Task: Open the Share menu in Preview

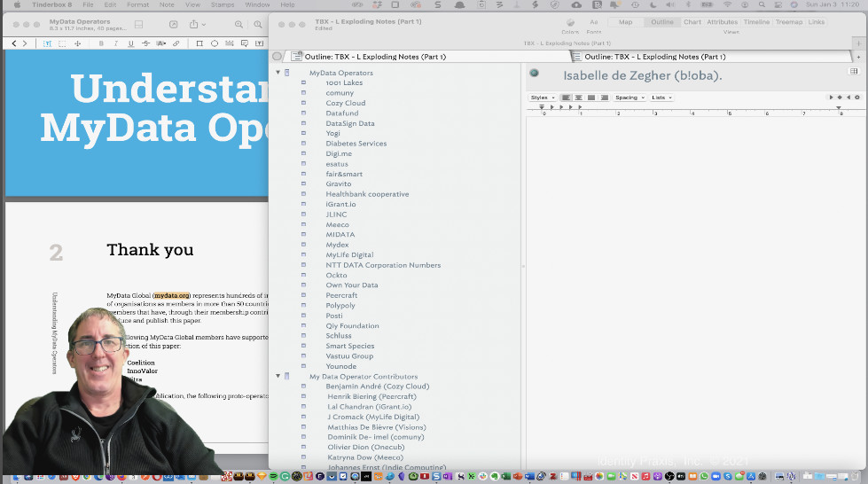Action: point(197,24)
